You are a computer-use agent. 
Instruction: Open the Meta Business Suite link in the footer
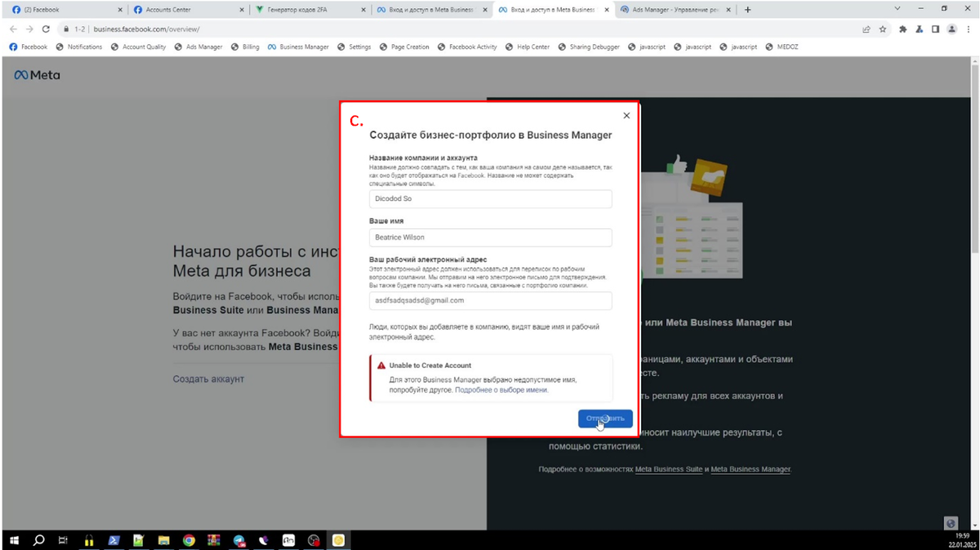pyautogui.click(x=669, y=469)
